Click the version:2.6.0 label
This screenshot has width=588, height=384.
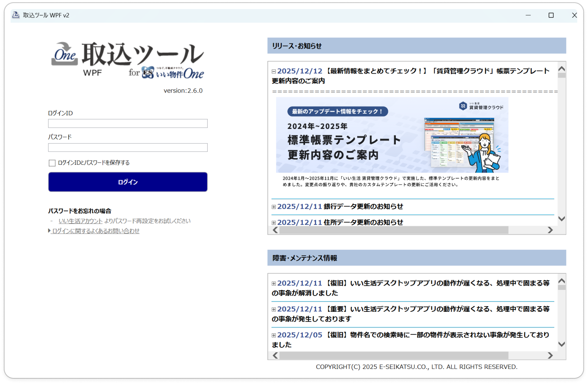(183, 91)
